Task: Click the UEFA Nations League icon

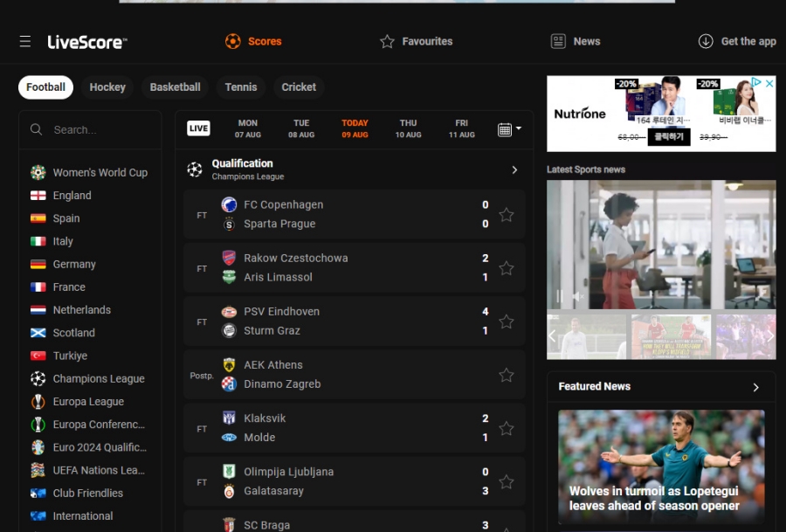Action: point(38,470)
